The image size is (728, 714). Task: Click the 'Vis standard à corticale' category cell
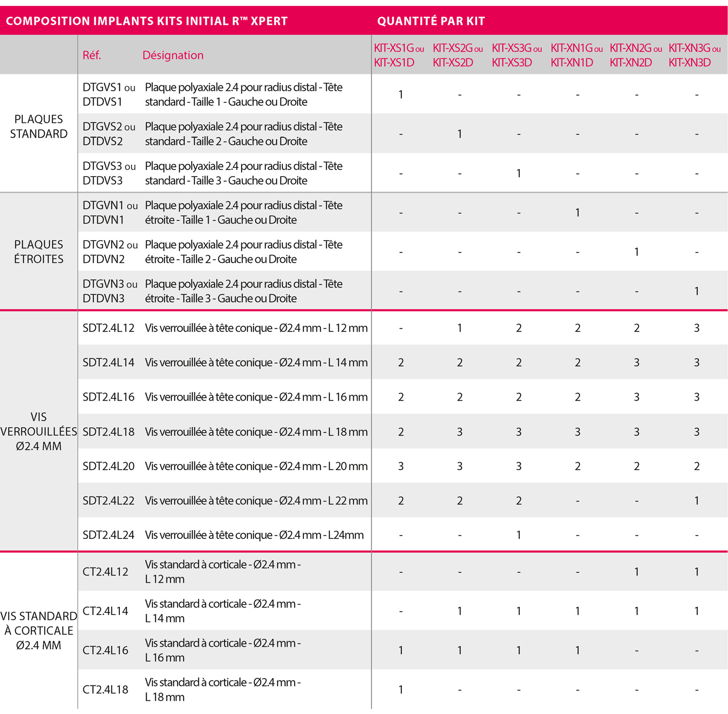click(x=39, y=631)
